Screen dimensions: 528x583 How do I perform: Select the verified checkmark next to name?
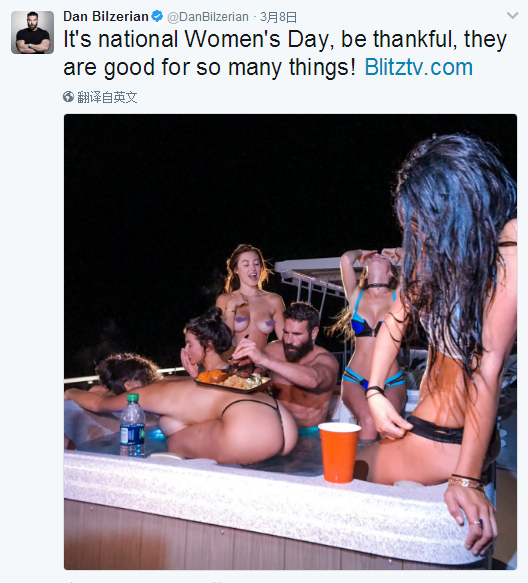click(x=158, y=16)
